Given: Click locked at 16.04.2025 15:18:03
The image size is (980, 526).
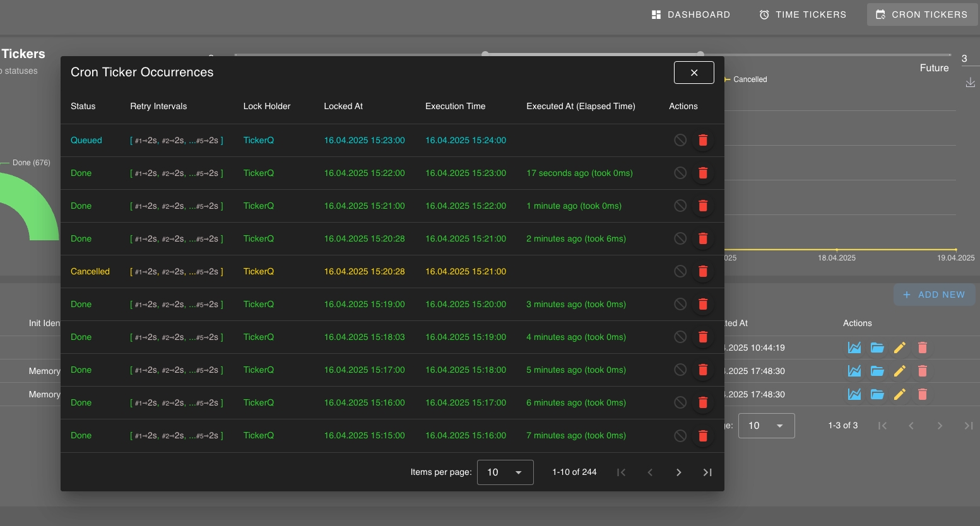Looking at the screenshot, I should tap(365, 337).
